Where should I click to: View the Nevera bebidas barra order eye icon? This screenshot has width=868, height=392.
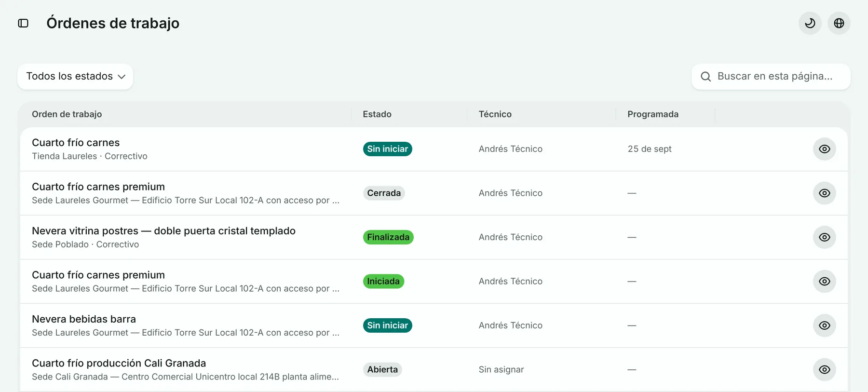click(x=825, y=325)
